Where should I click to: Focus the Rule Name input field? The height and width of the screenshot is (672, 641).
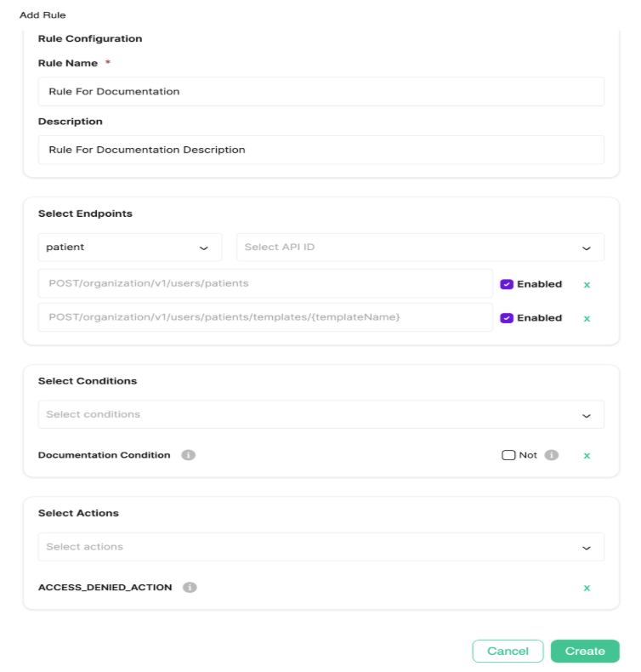point(320,92)
